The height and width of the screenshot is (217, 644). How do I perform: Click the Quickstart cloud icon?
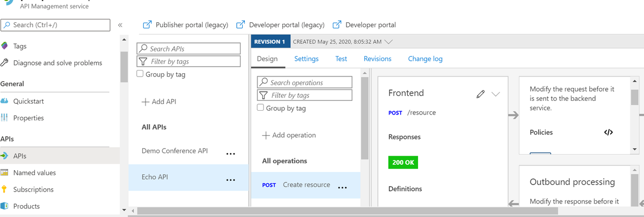4,101
